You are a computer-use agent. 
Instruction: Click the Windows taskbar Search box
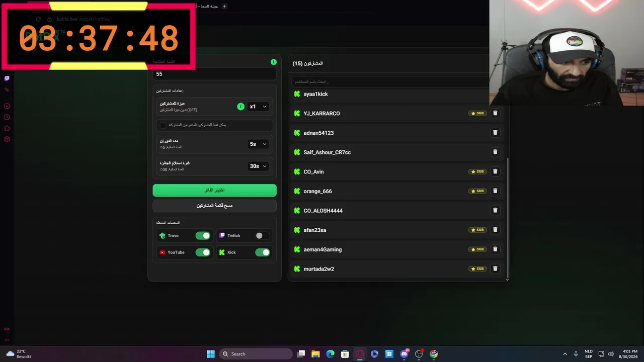coord(257,354)
